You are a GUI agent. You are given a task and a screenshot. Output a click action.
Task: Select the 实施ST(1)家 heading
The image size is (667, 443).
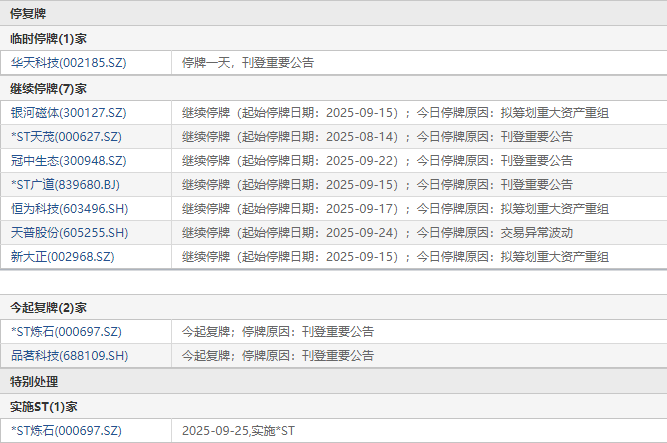pos(43,407)
